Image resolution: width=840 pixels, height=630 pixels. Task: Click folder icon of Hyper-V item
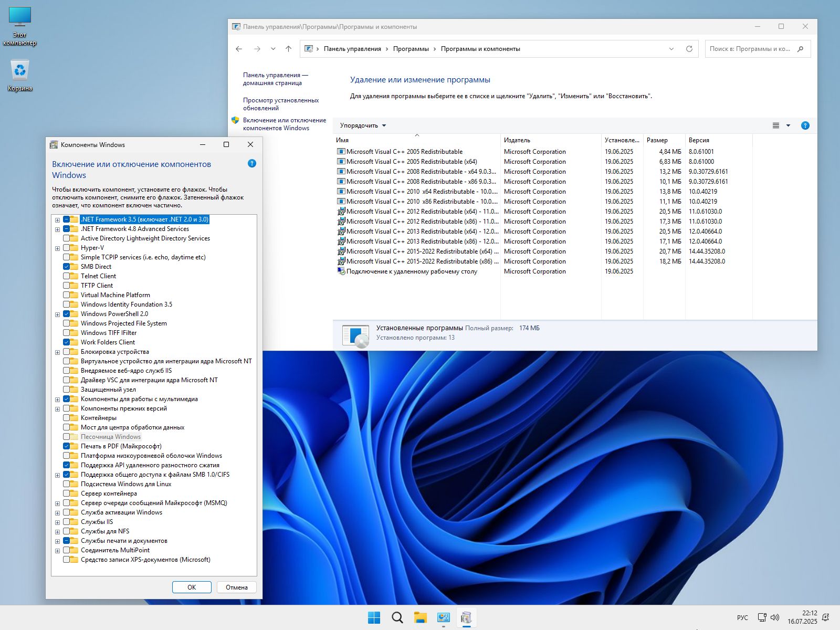point(74,248)
